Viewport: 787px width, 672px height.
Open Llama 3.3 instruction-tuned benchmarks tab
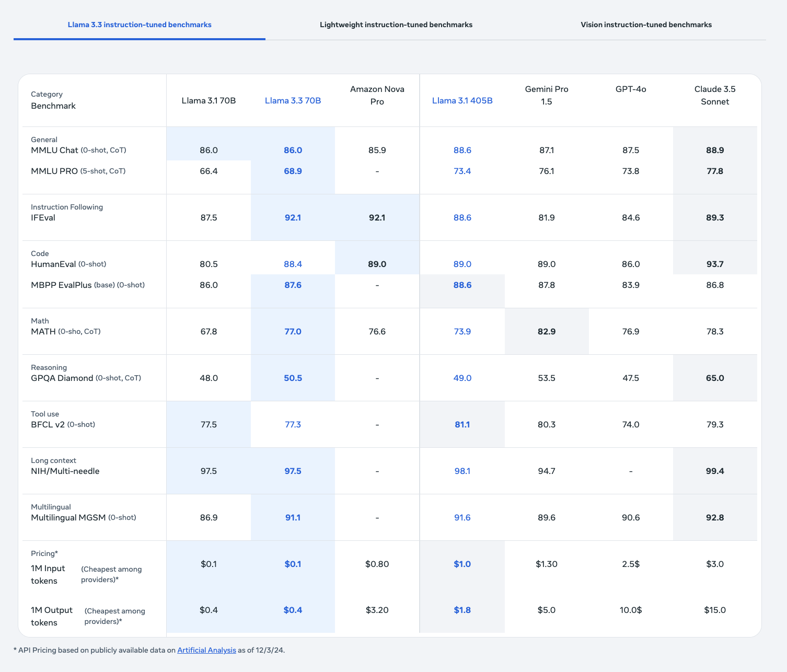click(140, 25)
